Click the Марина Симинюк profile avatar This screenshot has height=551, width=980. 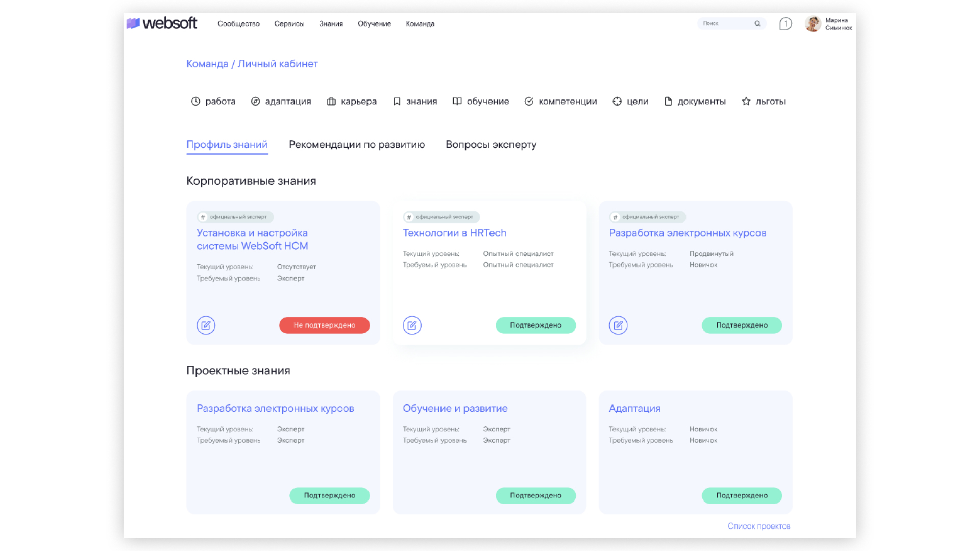[813, 23]
